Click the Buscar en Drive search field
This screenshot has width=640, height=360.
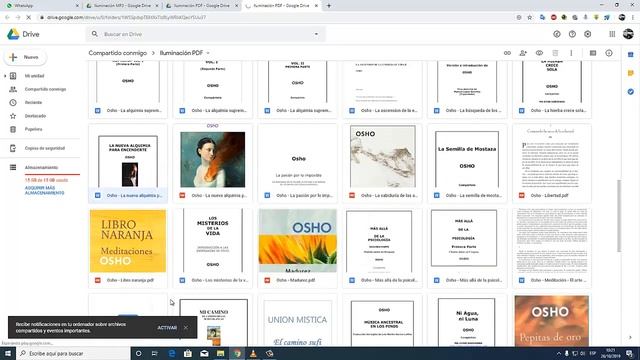(206, 34)
